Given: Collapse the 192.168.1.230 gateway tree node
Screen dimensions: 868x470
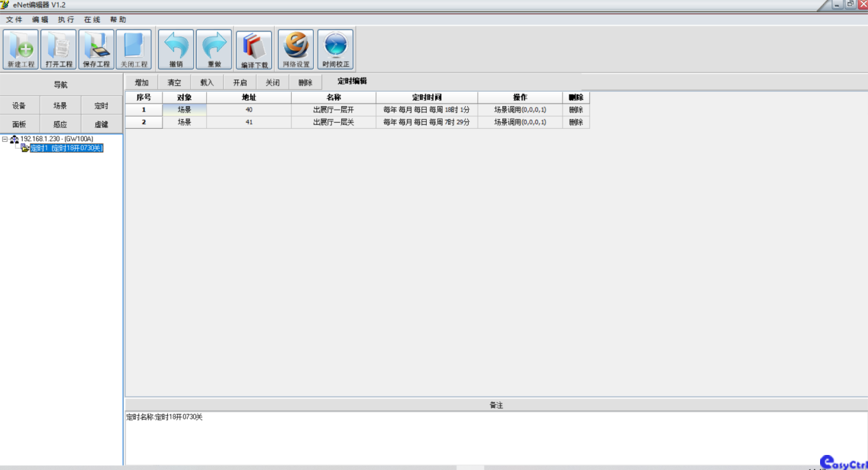Looking at the screenshot, I should pos(5,139).
